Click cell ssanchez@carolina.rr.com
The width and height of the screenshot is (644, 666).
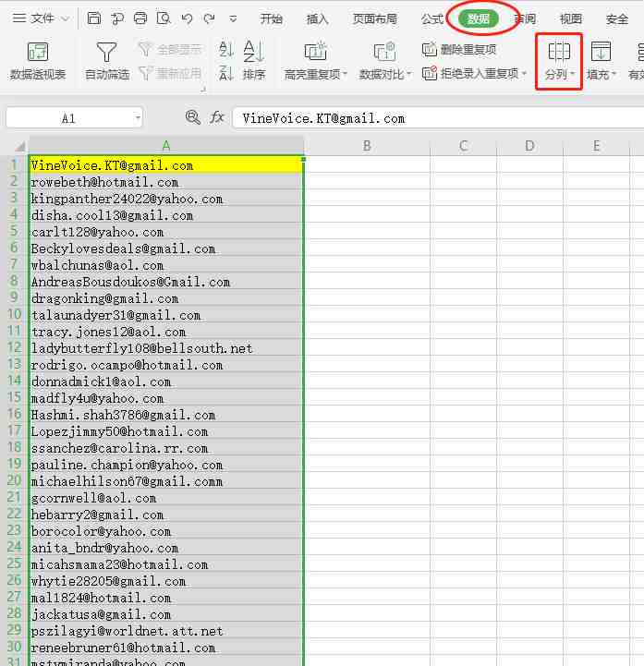pyautogui.click(x=166, y=448)
